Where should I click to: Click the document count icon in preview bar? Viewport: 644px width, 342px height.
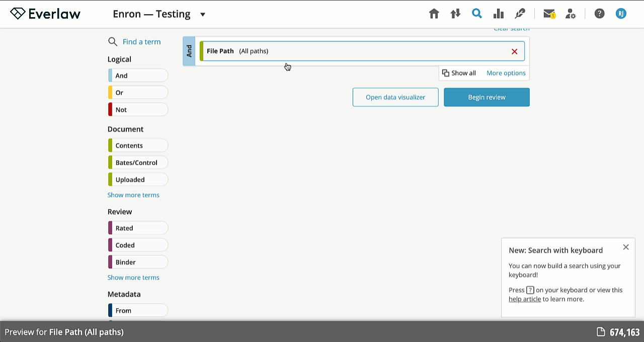601,331
